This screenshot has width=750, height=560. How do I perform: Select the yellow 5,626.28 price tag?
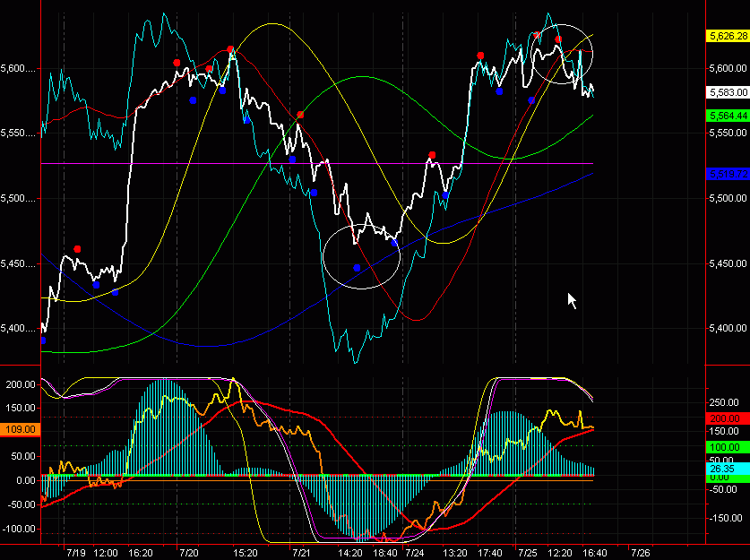tap(728, 36)
